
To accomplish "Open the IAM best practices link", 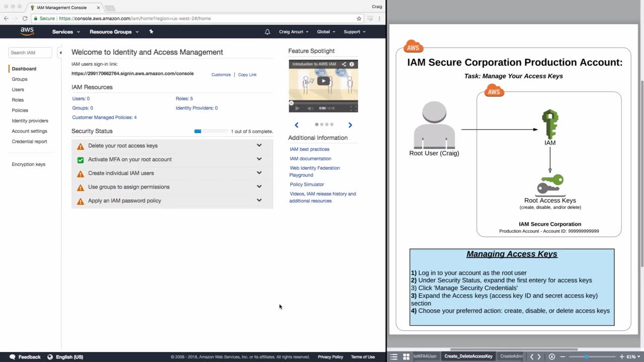I will 309,149.
